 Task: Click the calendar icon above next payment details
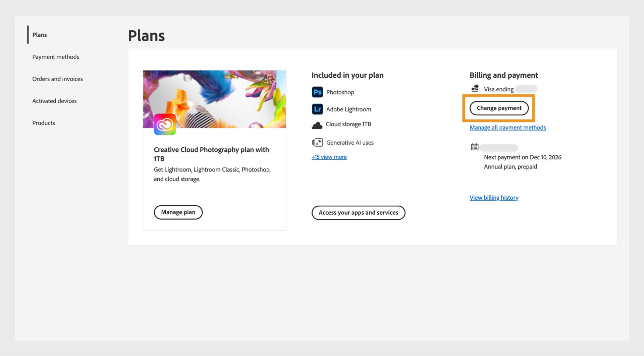pyautogui.click(x=474, y=147)
